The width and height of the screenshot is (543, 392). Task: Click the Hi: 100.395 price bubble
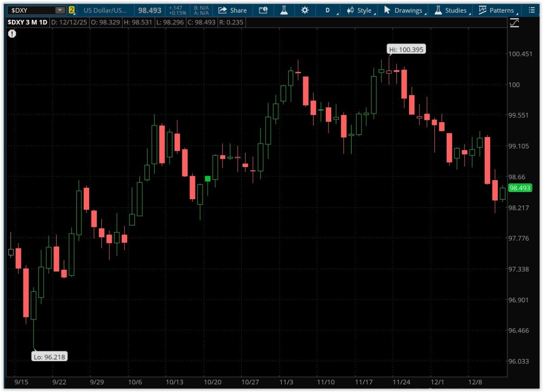(406, 50)
